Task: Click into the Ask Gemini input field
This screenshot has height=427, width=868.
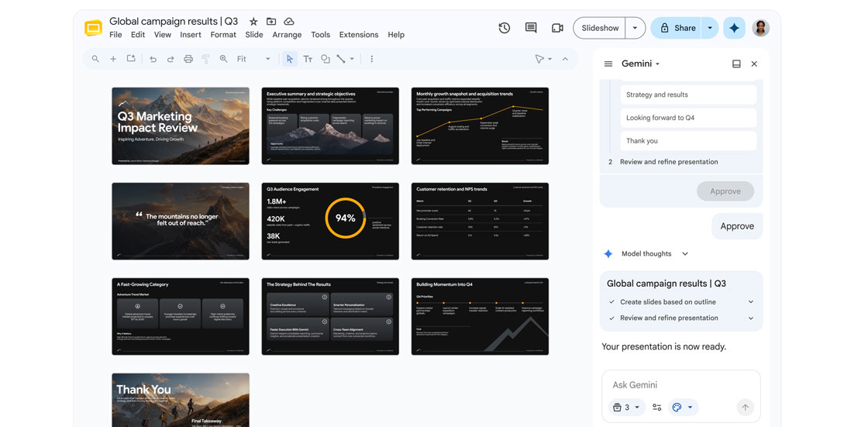Action: coord(681,385)
